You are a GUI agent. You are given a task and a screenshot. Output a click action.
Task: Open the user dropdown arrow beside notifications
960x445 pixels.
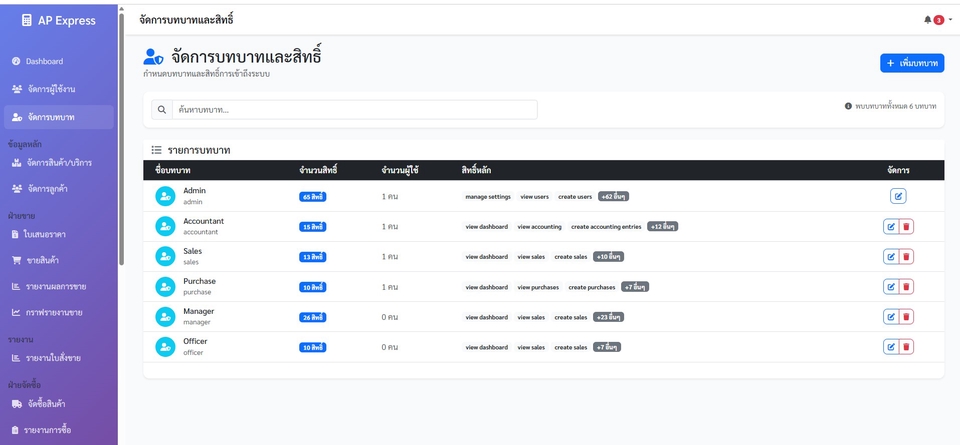click(950, 20)
